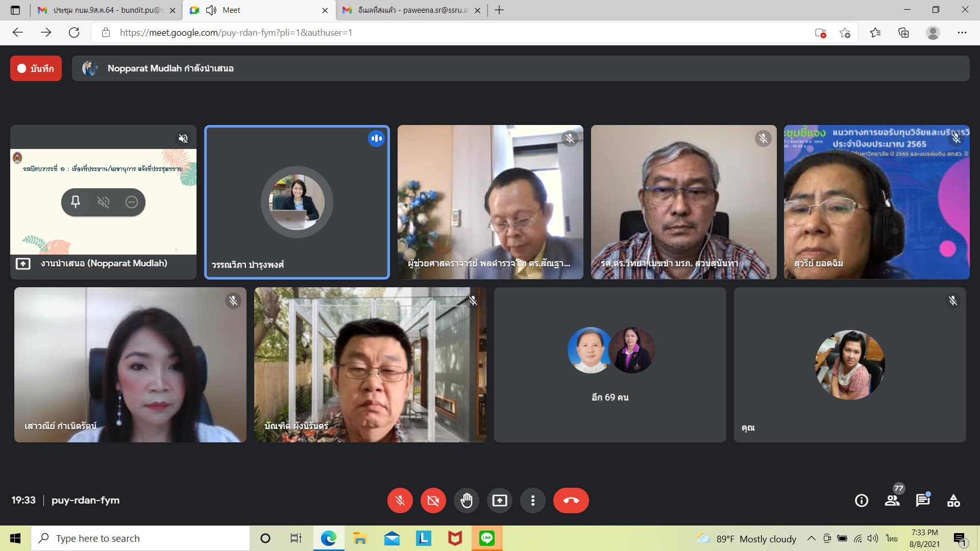
Task: Click the present now screen-share button
Action: (x=499, y=500)
